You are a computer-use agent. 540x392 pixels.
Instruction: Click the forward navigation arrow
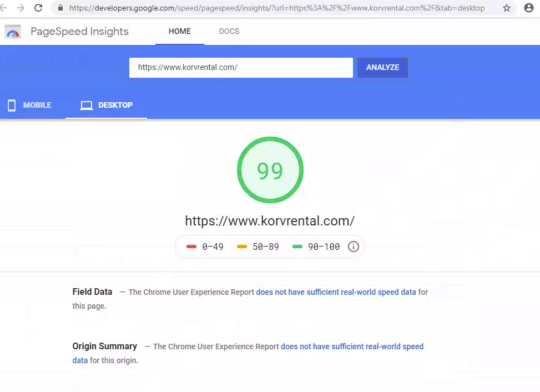point(21,8)
